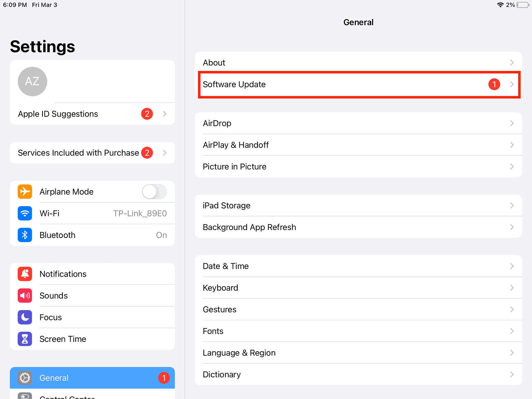Open Notifications via the bell icon
532x399 pixels.
tap(25, 274)
